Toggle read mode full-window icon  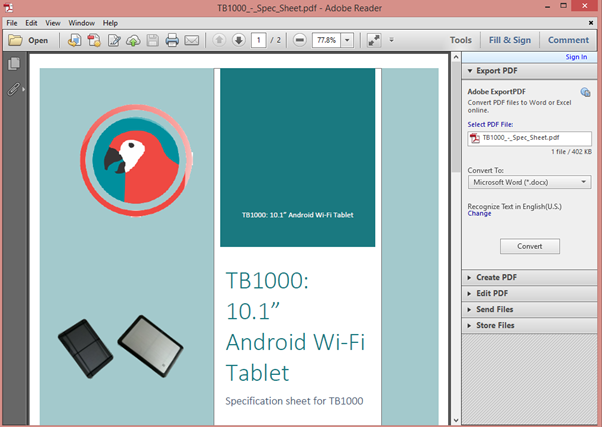[x=373, y=41]
